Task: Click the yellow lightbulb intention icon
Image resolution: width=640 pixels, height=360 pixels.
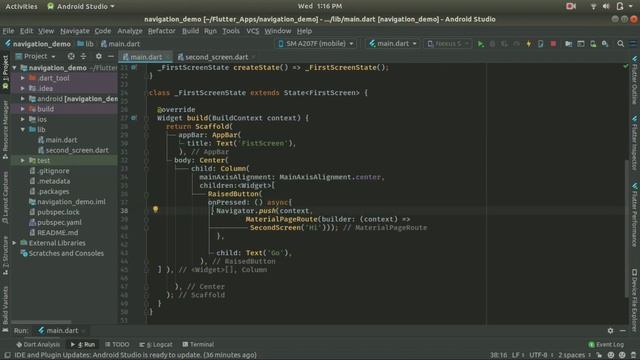Action: click(155, 209)
